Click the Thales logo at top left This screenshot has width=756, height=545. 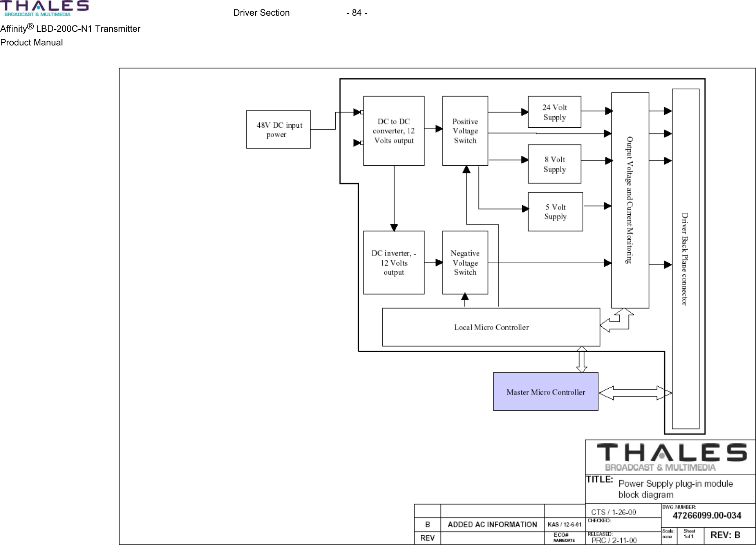[46, 9]
